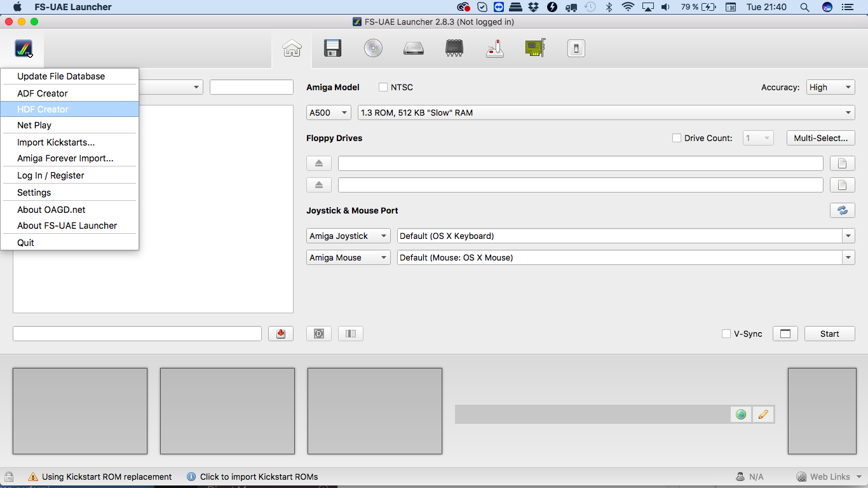Click the N/A user status icon
Image resolution: width=868 pixels, height=488 pixels.
[x=740, y=477]
